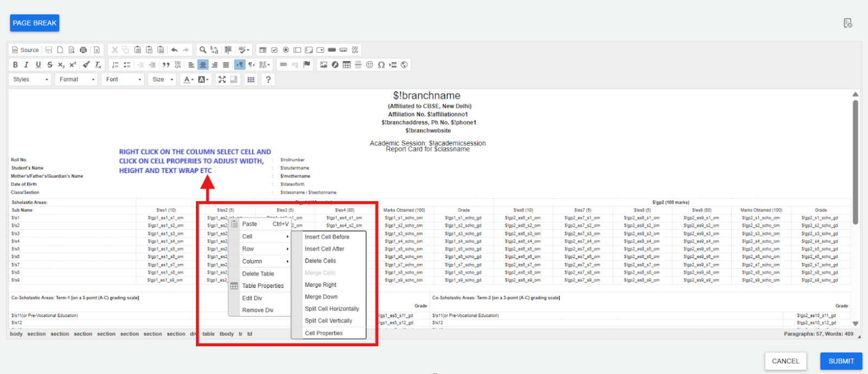Click the insert link icon
The image size is (868, 374).
coord(283,65)
